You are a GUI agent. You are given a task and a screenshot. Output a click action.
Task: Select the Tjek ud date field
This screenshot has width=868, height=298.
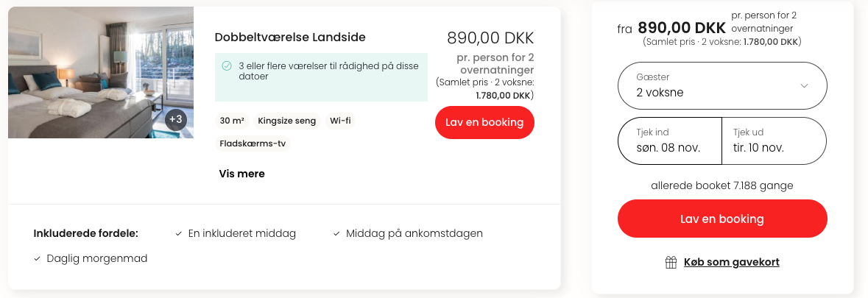(x=774, y=141)
